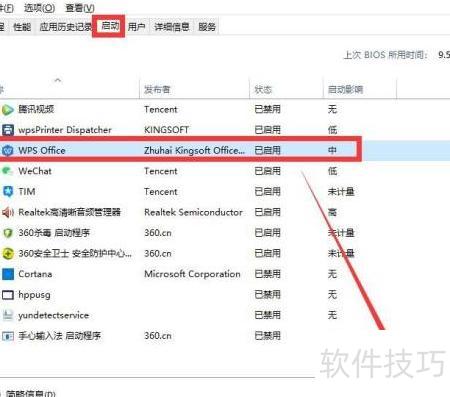Screen dimensions: 450x397
Task: Click the yundetectservice icon
Action: [x=8, y=315]
